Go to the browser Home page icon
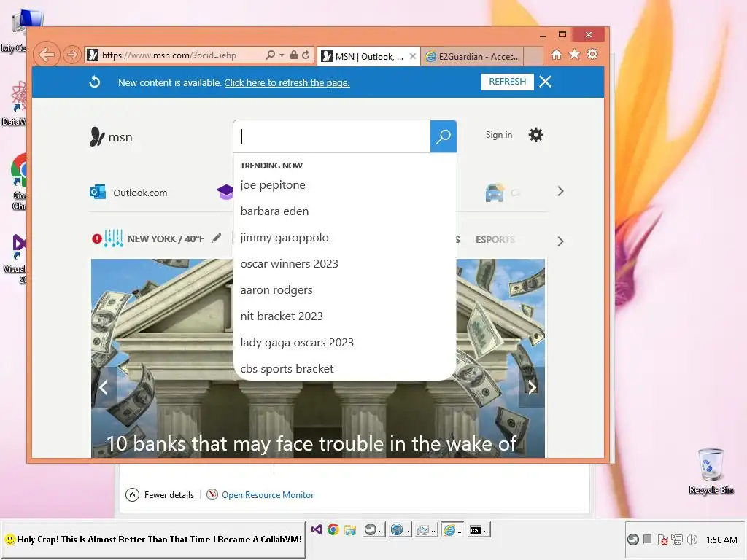747x560 pixels. click(557, 55)
